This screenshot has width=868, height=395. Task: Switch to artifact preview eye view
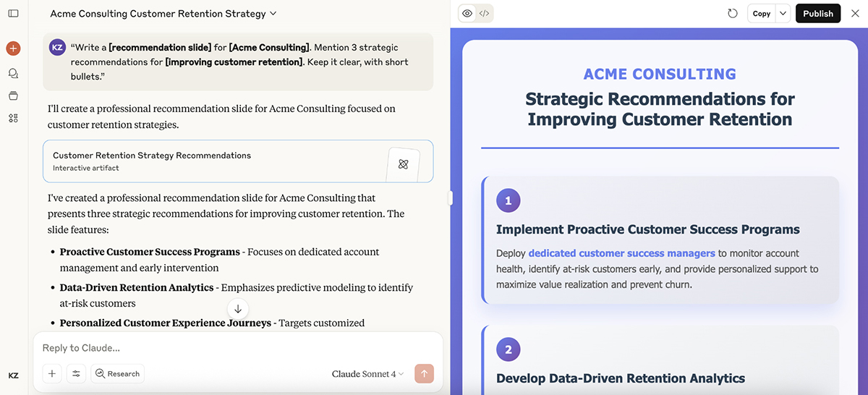point(467,13)
